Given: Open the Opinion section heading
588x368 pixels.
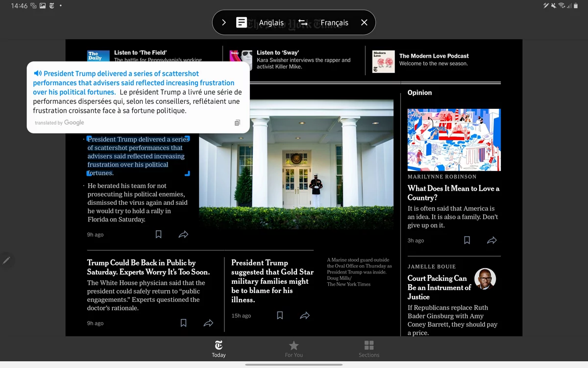Looking at the screenshot, I should coord(420,93).
